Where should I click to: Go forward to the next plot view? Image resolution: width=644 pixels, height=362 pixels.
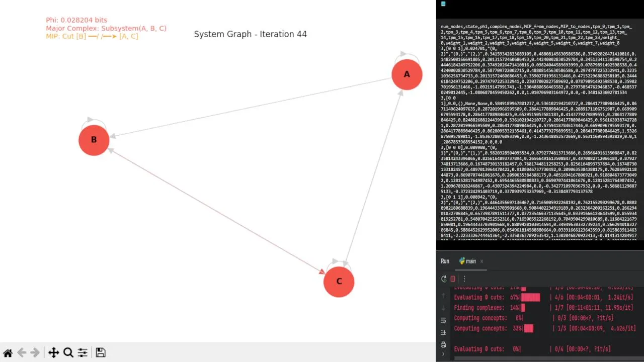point(35,353)
